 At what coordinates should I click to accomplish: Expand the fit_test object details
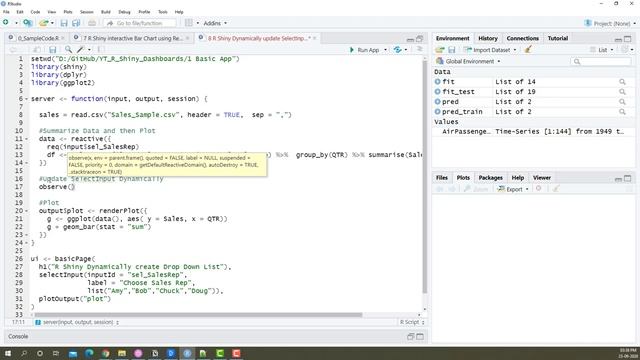(438, 92)
